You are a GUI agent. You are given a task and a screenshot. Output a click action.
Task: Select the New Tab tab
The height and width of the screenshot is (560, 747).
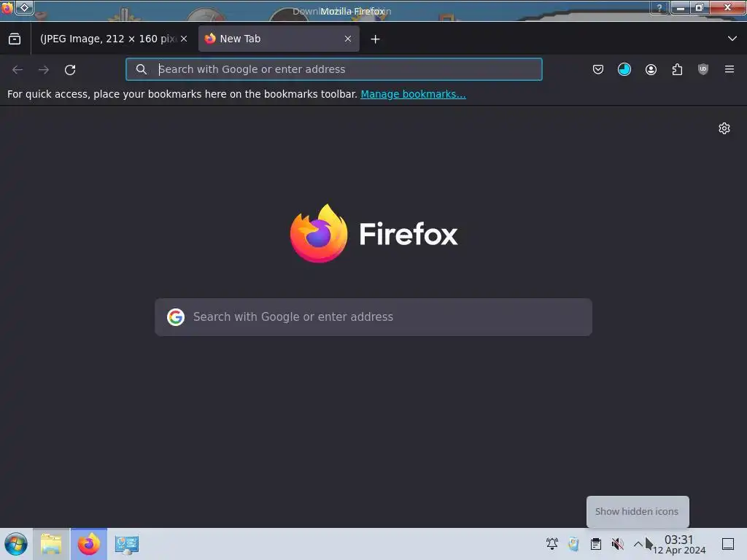(279, 39)
